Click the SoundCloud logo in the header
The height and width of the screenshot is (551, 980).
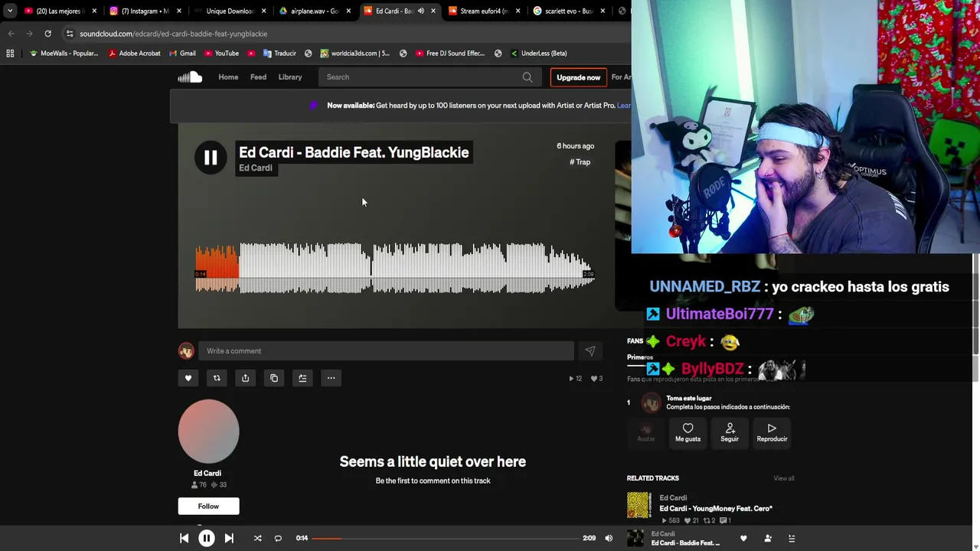190,77
